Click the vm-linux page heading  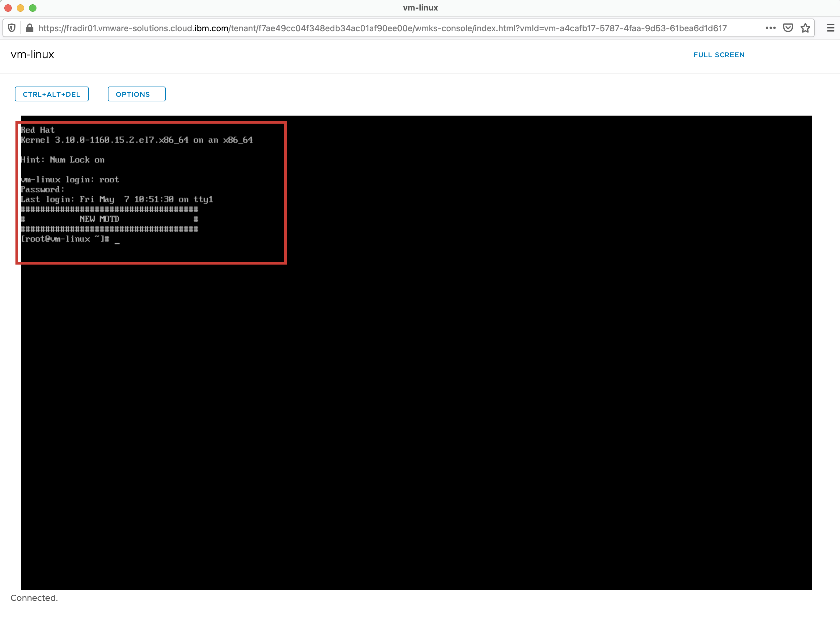tap(32, 55)
